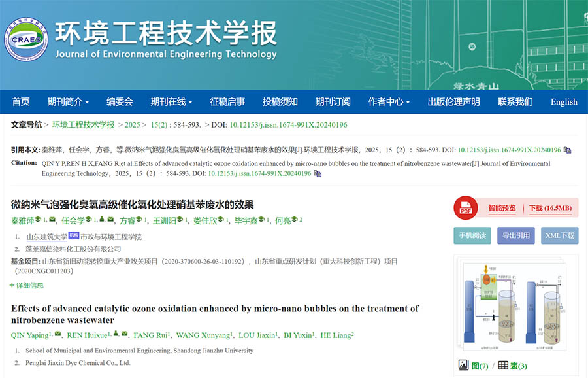The width and height of the screenshot is (588, 378).
Task: Copy the Chinese citation via copy icon
Action: (567, 150)
